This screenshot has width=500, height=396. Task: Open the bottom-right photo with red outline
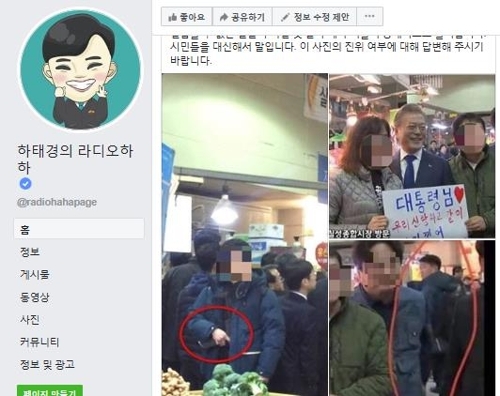412,318
